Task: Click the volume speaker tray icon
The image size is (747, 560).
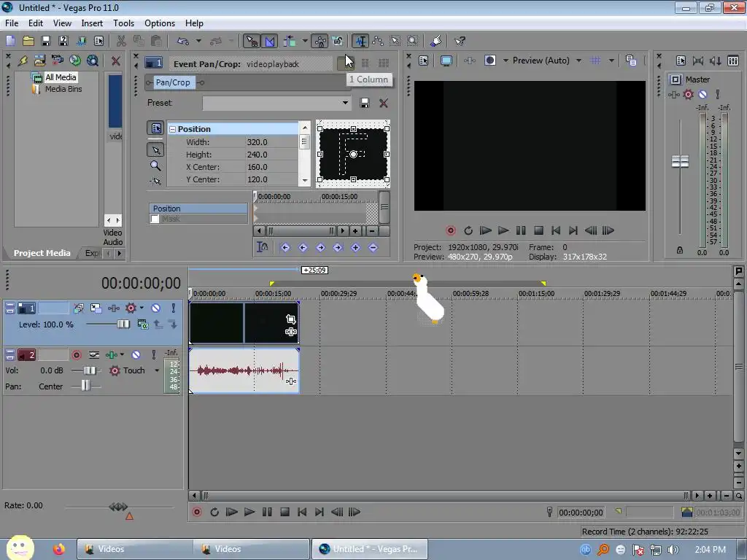Action: (x=673, y=550)
